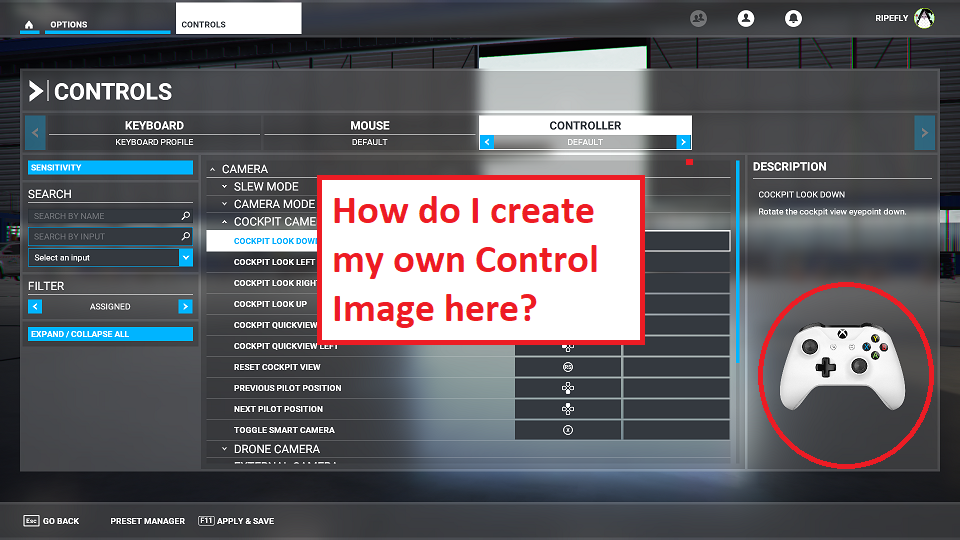
Task: Select the Previous Pilot Position row
Action: point(468,388)
